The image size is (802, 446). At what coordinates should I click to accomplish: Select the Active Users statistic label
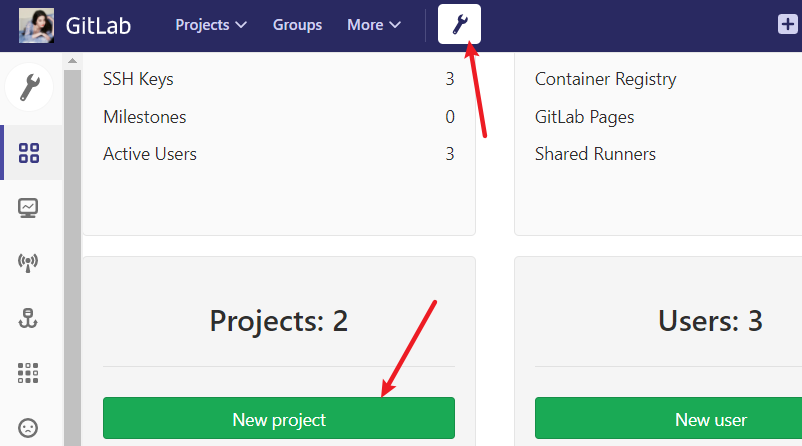pos(150,154)
